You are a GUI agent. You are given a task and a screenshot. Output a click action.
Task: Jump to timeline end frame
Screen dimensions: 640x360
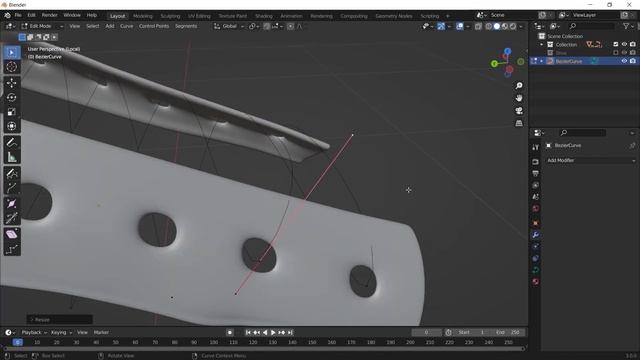pos(290,333)
